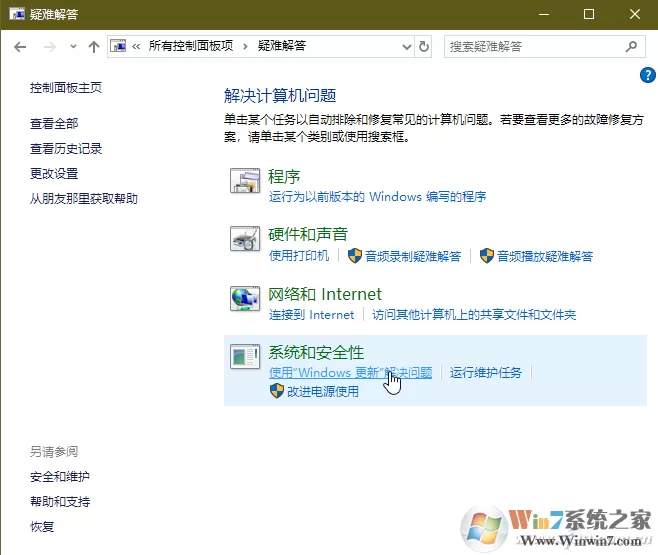Click 所有控制面板项 breadcrumb item
The height and width of the screenshot is (555, 658).
coord(191,46)
